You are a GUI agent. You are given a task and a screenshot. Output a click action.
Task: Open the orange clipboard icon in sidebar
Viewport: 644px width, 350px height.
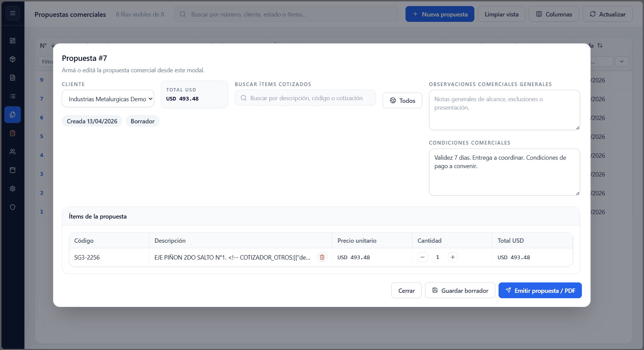[x=13, y=133]
